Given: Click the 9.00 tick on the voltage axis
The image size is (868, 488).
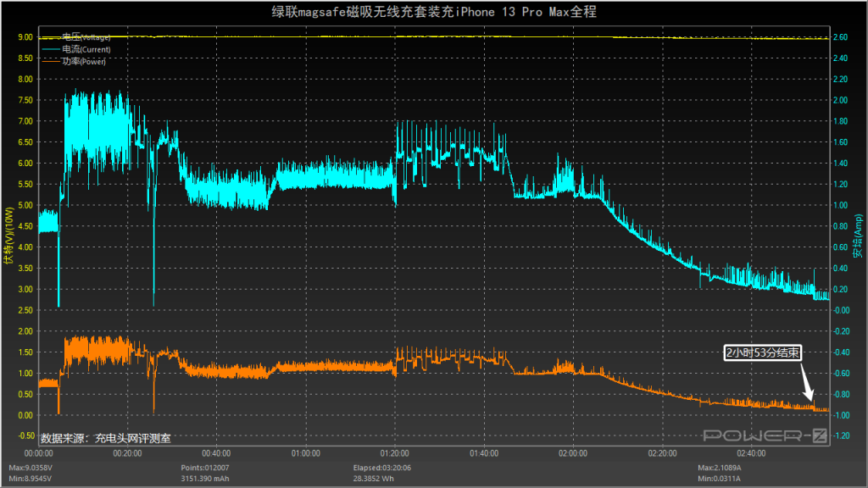Looking at the screenshot, I should coord(25,37).
